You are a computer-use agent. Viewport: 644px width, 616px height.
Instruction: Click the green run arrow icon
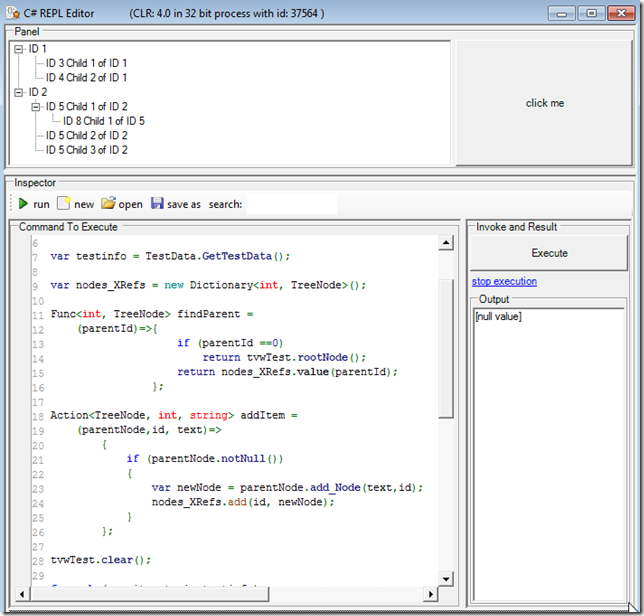click(23, 204)
